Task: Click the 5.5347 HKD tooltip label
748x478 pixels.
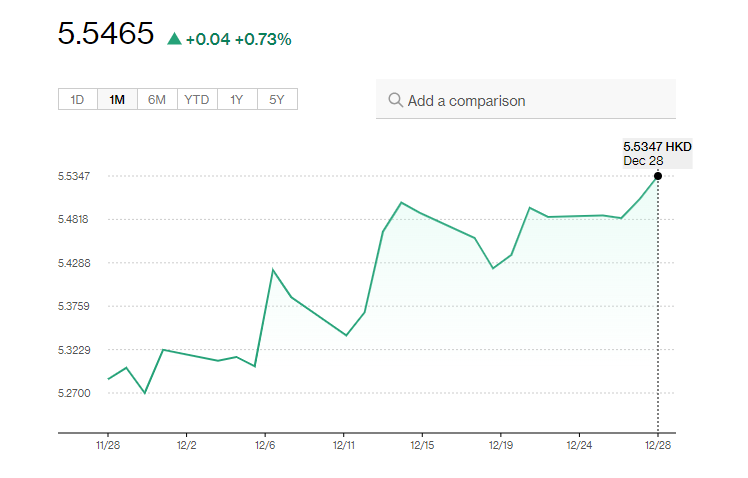Action: coord(657,146)
